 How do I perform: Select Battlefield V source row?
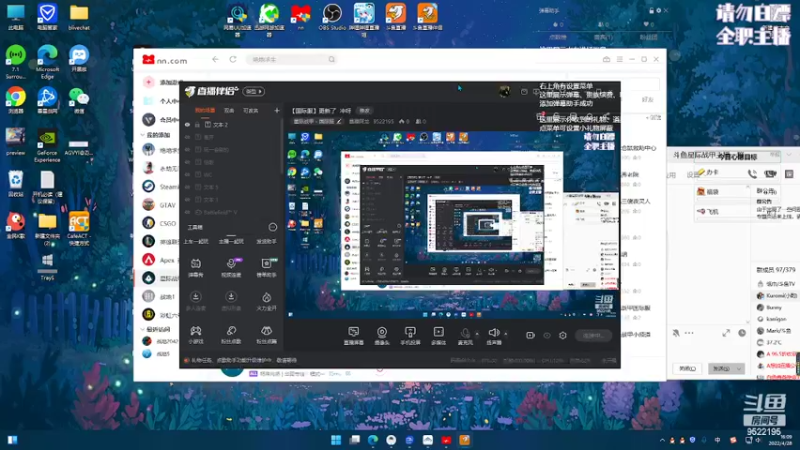[231, 212]
